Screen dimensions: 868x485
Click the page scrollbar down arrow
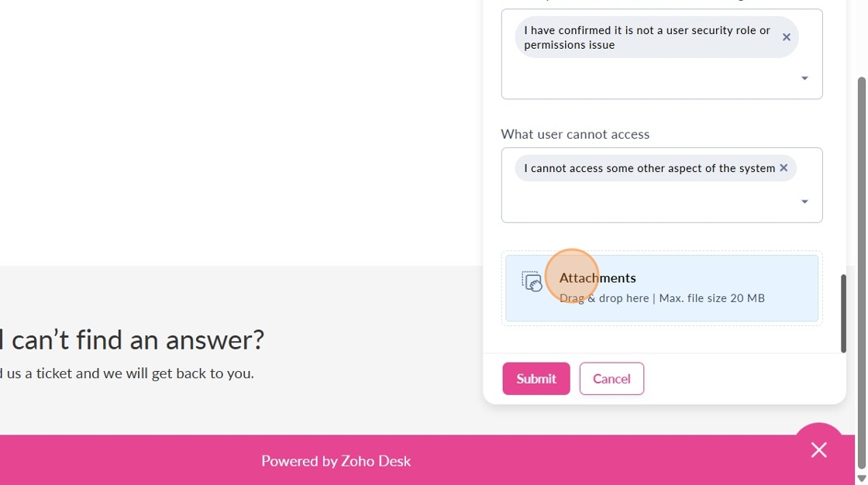[861, 478]
